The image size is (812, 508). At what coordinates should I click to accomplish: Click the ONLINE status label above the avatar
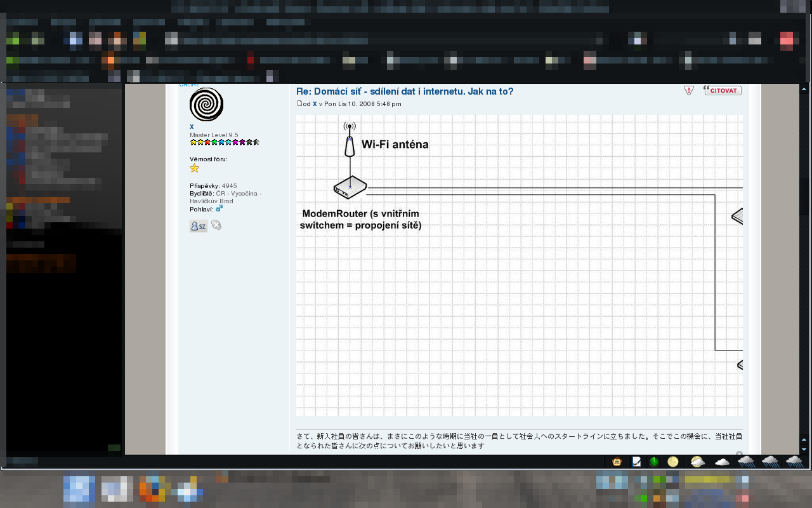pos(189,84)
